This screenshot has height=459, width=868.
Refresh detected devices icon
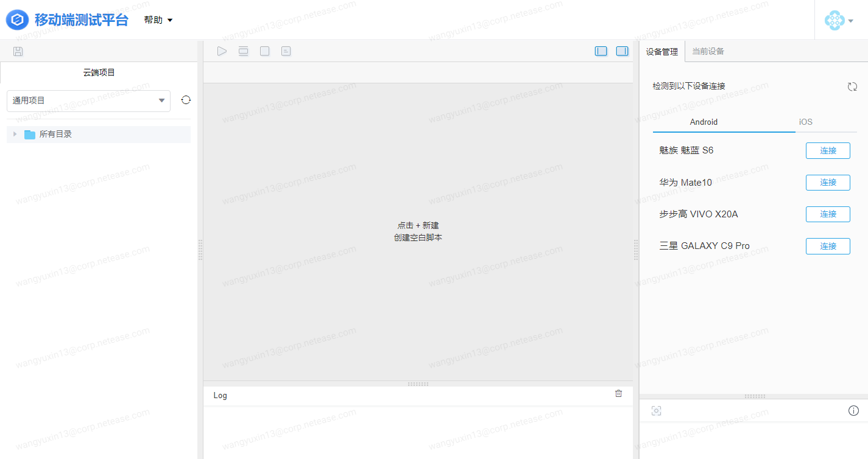pyautogui.click(x=852, y=86)
